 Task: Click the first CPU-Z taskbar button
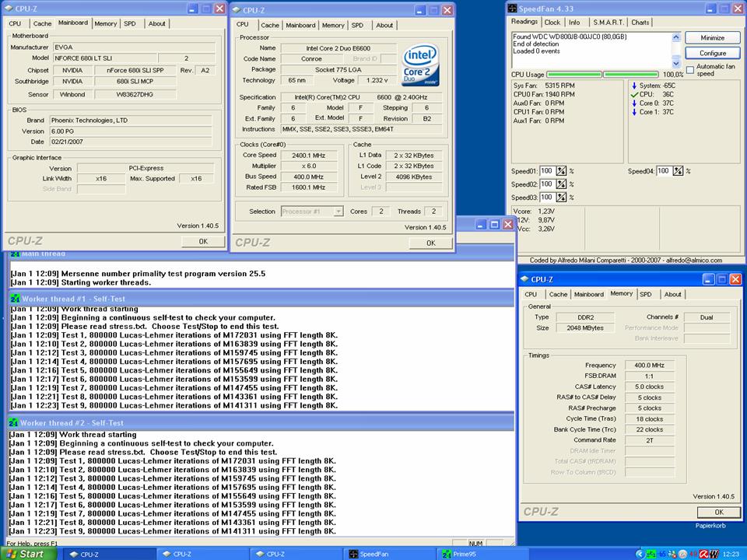click(110, 554)
